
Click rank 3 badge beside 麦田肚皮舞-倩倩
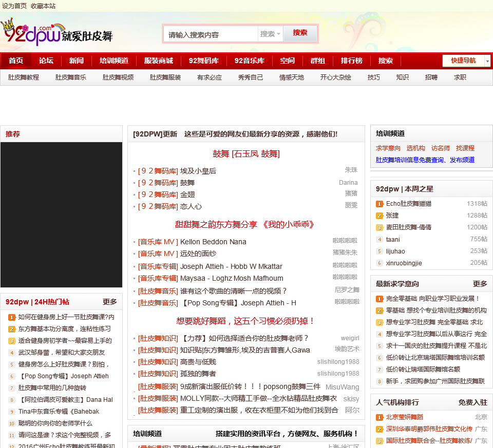(380, 227)
